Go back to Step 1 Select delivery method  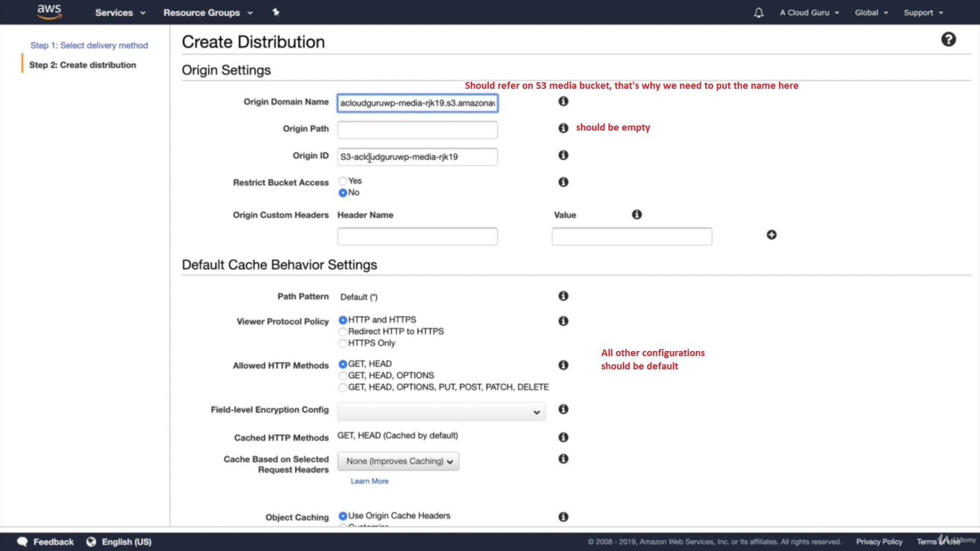point(89,45)
